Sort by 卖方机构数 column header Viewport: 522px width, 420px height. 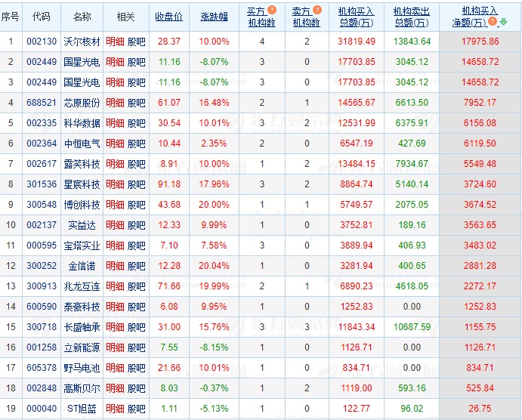click(307, 17)
